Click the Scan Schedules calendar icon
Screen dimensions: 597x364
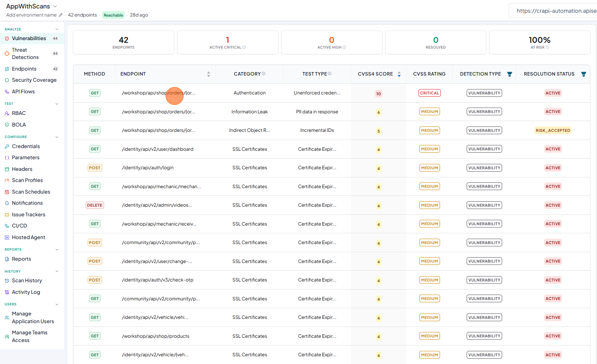7,192
